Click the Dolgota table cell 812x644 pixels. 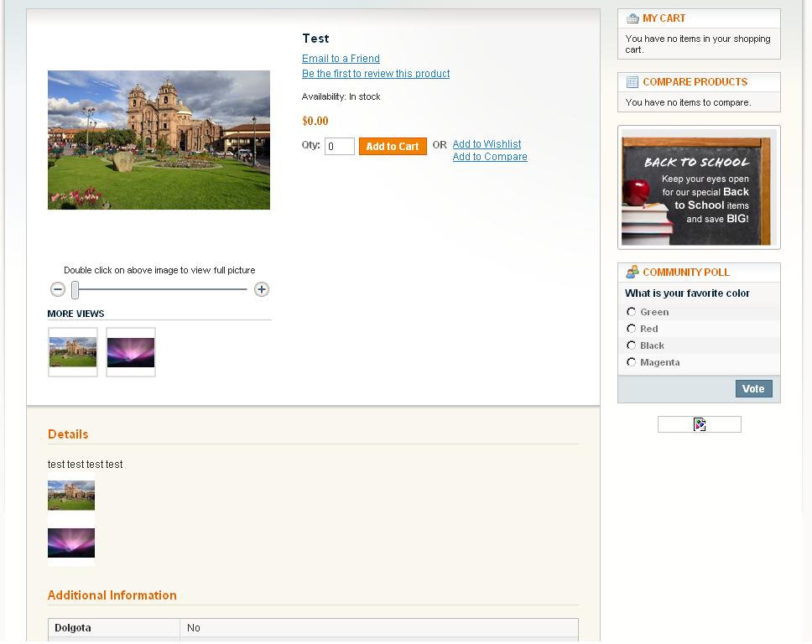point(114,628)
